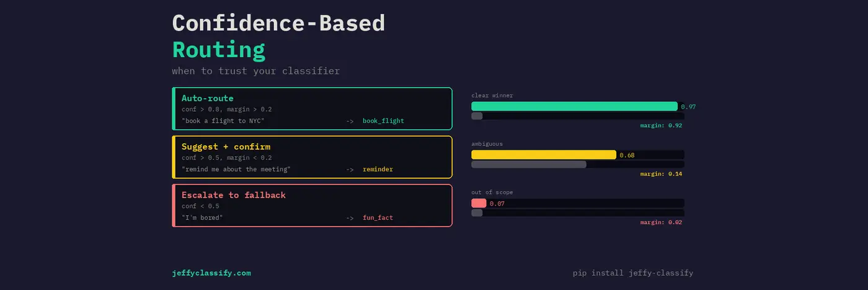The image size is (868, 290).
Task: Click the fun_fact intent label
Action: 378,217
